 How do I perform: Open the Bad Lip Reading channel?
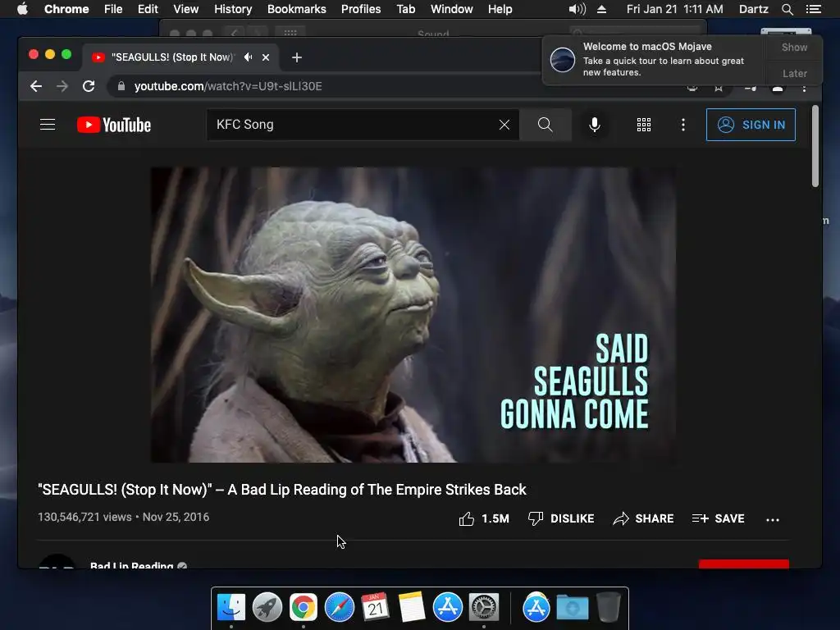click(x=131, y=565)
